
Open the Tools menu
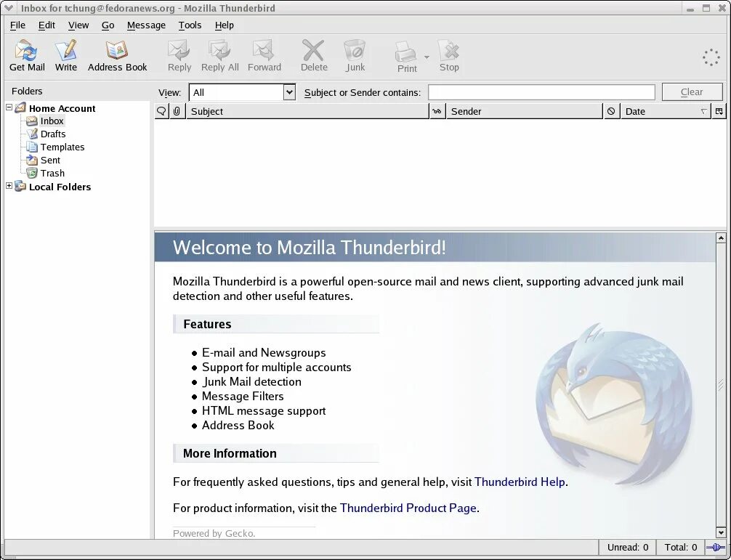190,25
